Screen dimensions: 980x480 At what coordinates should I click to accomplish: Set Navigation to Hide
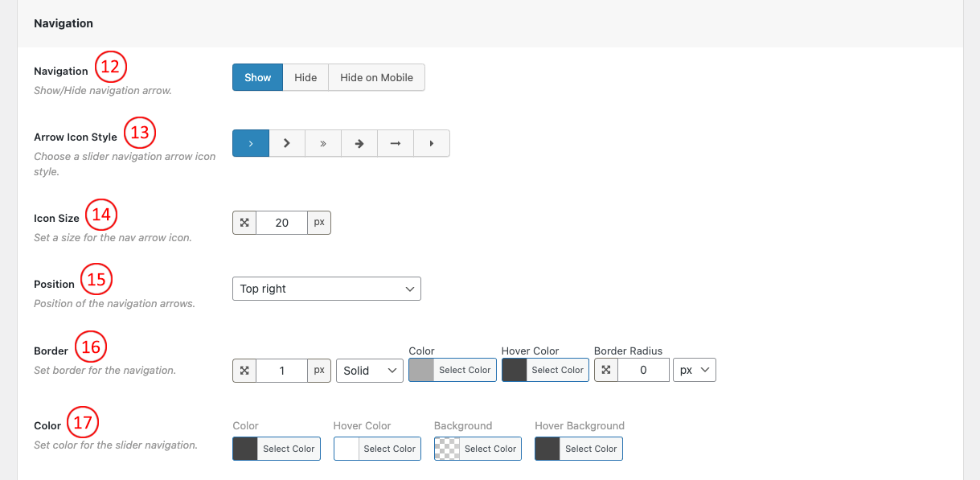(x=305, y=77)
